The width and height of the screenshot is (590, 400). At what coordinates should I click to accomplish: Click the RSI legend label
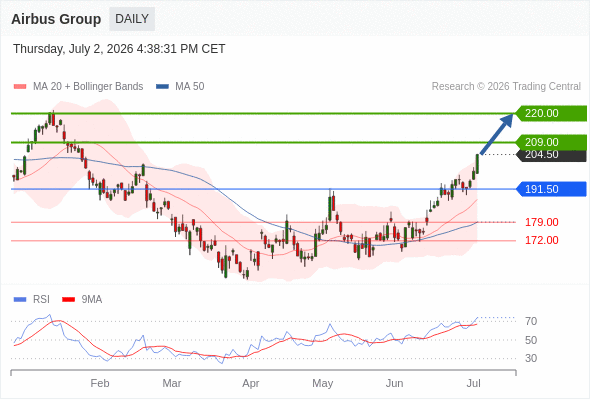[x=41, y=300]
